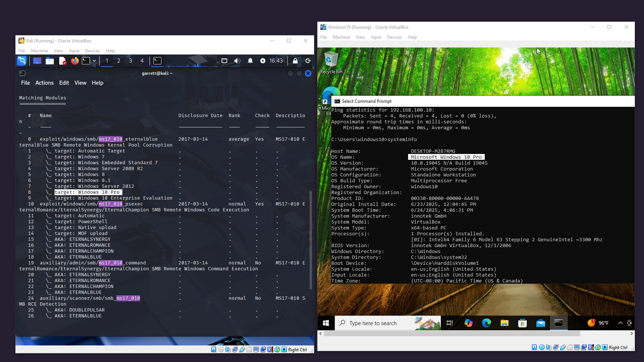Launch the text editor from Kali panel
Image resolution: width=644 pixels, height=362 pixels.
coord(62,61)
